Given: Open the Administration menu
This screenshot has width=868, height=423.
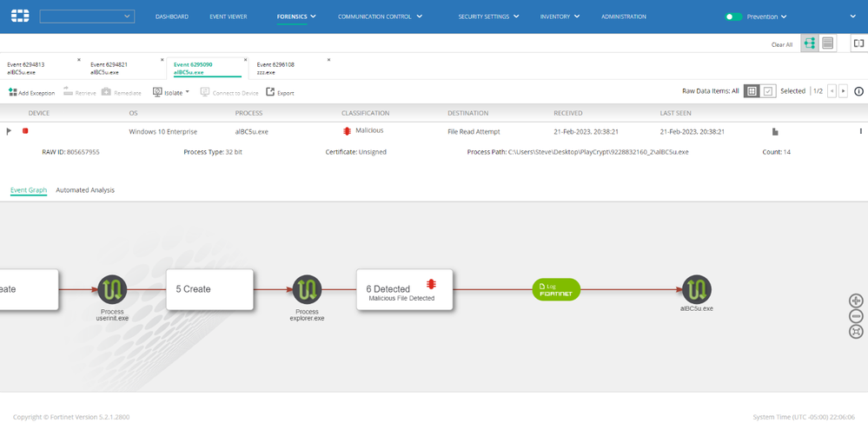Looking at the screenshot, I should pyautogui.click(x=623, y=17).
